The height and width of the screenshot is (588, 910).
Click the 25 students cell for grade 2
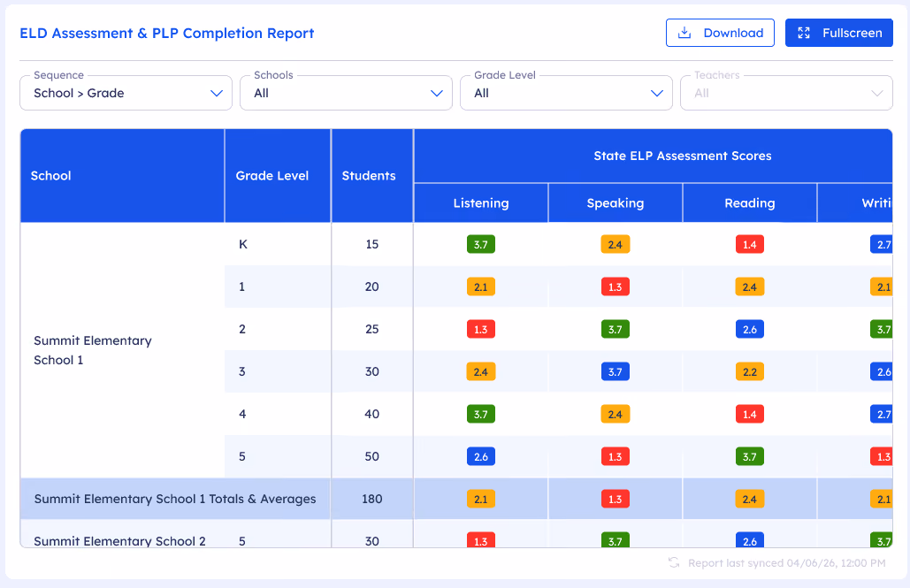tap(372, 329)
